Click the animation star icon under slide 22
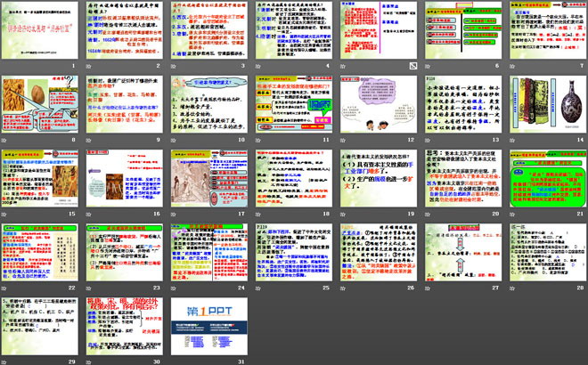 [x=5, y=288]
